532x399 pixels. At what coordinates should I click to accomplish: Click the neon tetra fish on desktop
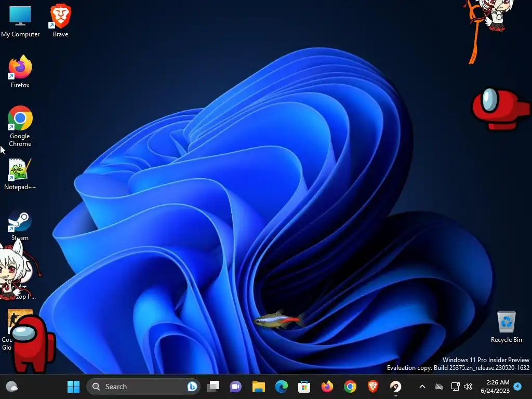[278, 320]
